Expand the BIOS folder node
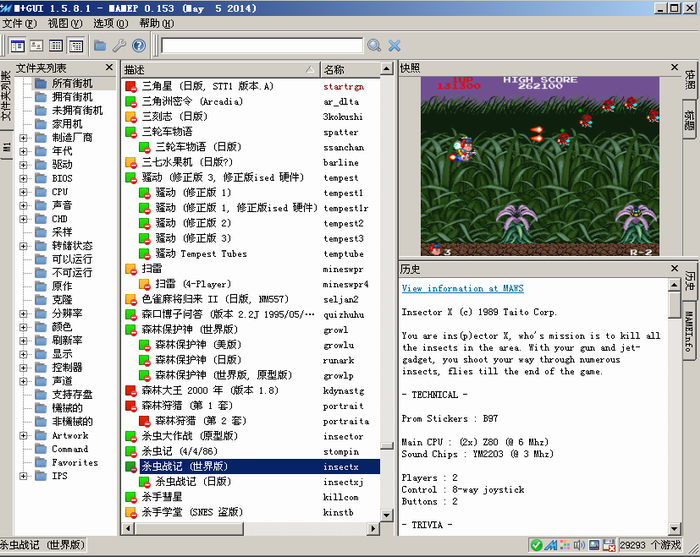Image resolution: width=700 pixels, height=557 pixels. 23,179
